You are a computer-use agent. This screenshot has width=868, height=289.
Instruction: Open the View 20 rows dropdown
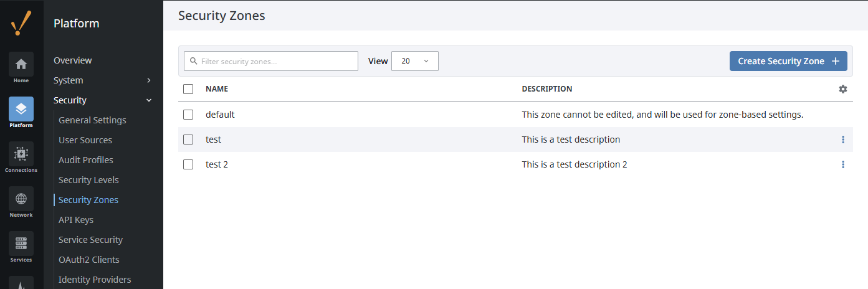(415, 61)
